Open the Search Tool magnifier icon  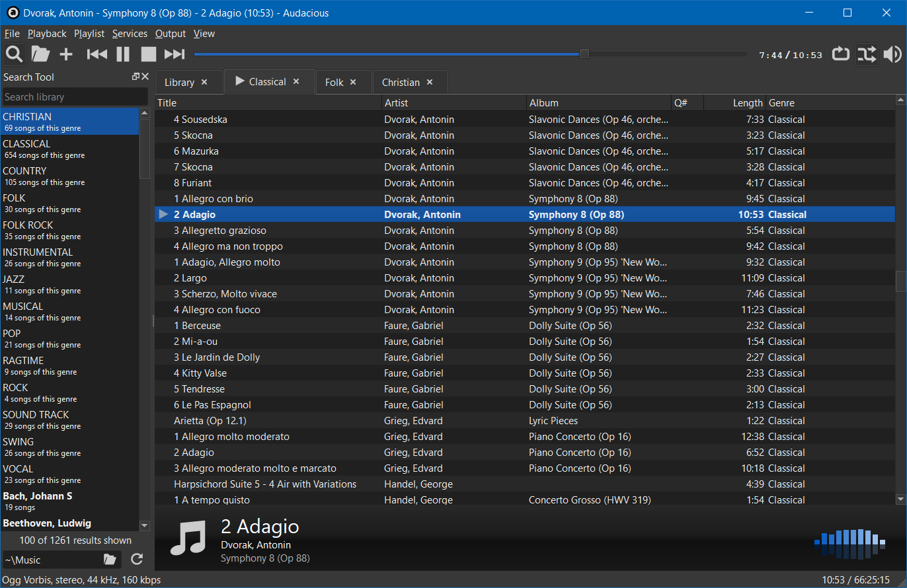point(14,54)
